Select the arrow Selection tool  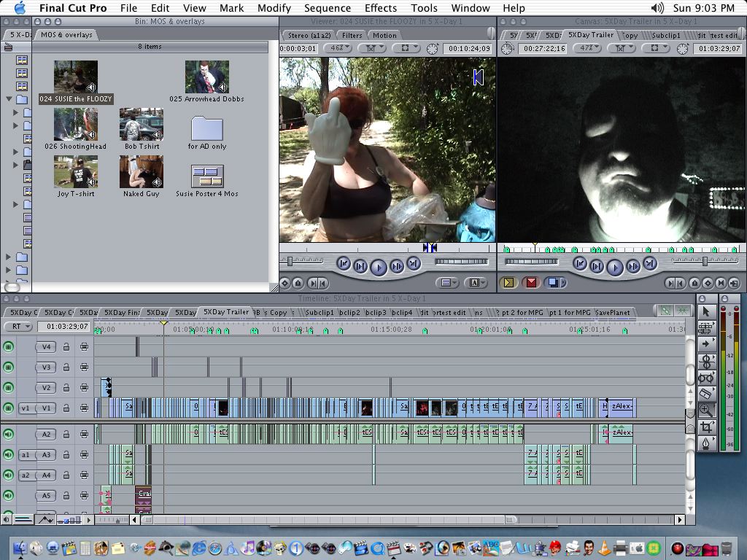tap(706, 311)
